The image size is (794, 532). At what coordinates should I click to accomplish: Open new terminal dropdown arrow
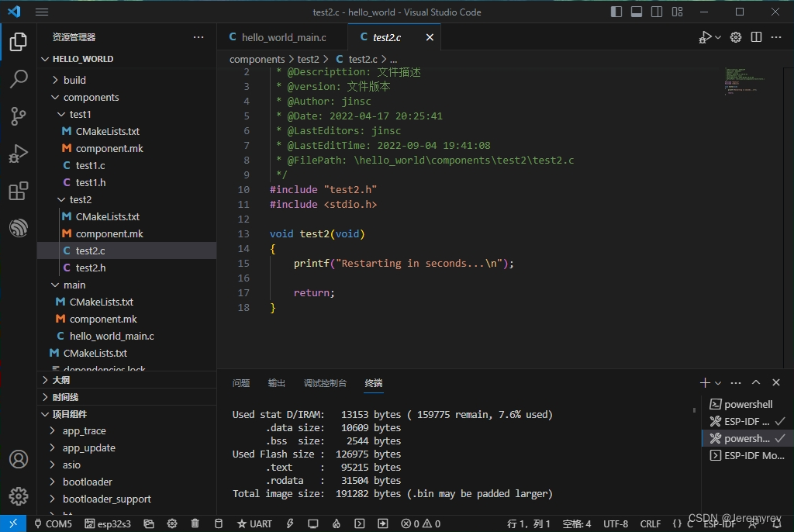718,383
